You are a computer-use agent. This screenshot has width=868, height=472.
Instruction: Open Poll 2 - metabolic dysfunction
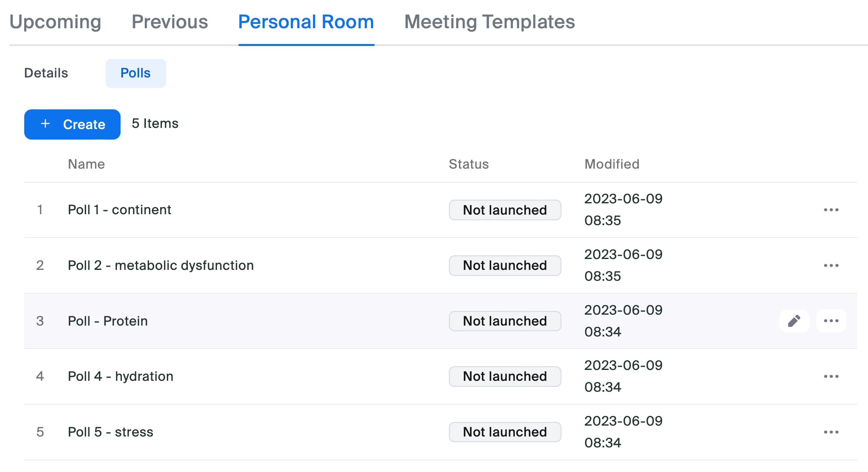click(161, 265)
